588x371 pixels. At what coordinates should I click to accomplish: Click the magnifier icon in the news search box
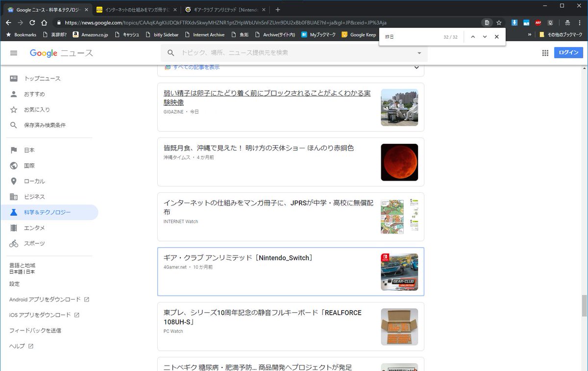171,53
